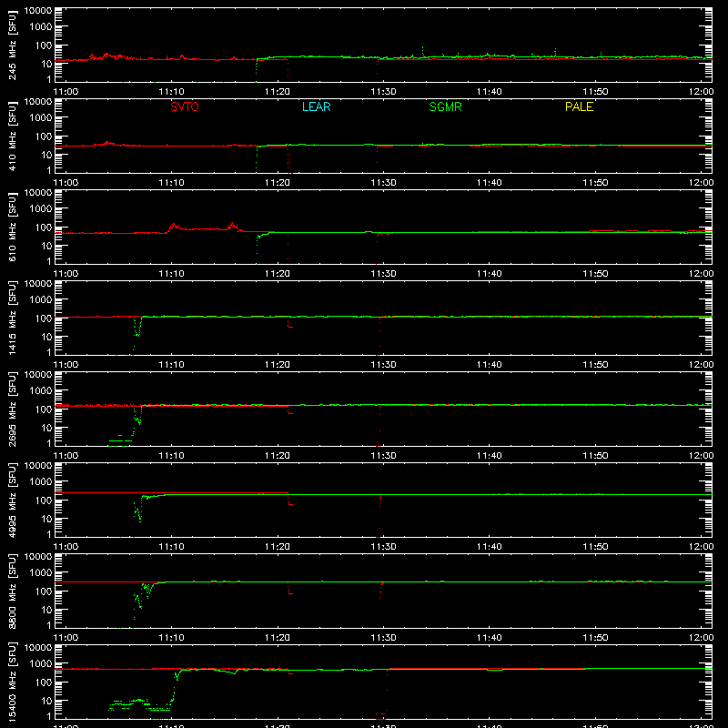Click the 100 y-tick on the 4995 MHz plot
This screenshot has width=728, height=728.
tap(44, 500)
